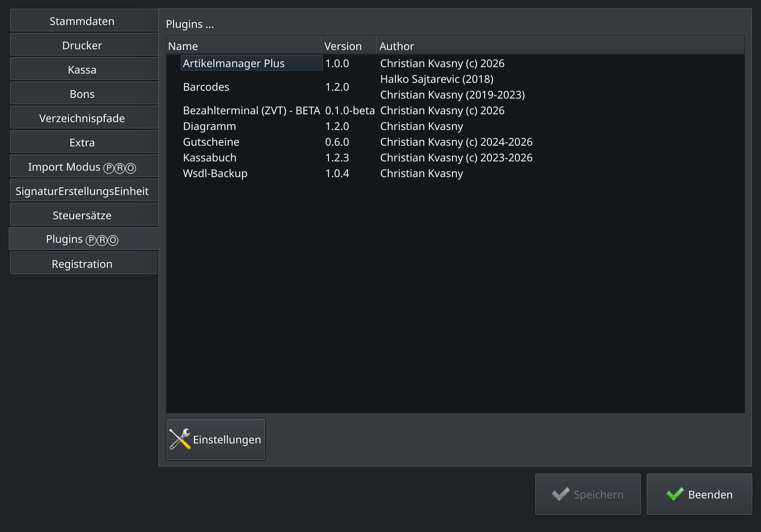761x532 pixels.
Task: Click author Christian Kvasny (c) 2024-2026
Action: click(456, 142)
